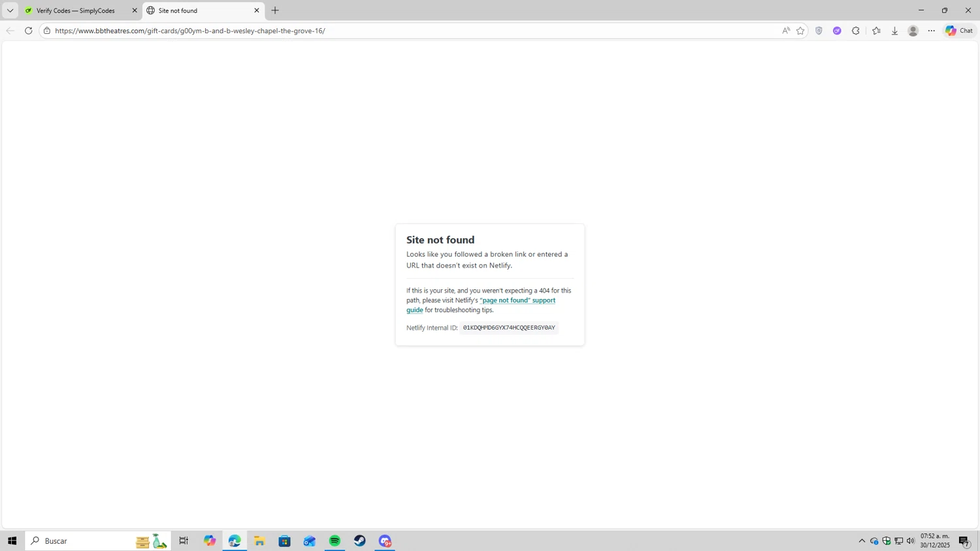Image resolution: width=980 pixels, height=551 pixels.
Task: Open the search highlights cleaning-supplies icon
Action: 152,541
